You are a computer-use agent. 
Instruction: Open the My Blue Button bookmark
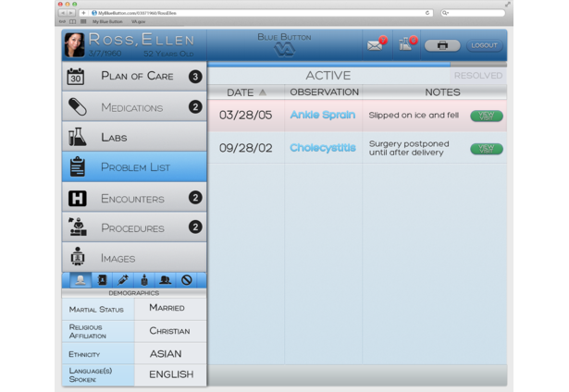pos(107,22)
